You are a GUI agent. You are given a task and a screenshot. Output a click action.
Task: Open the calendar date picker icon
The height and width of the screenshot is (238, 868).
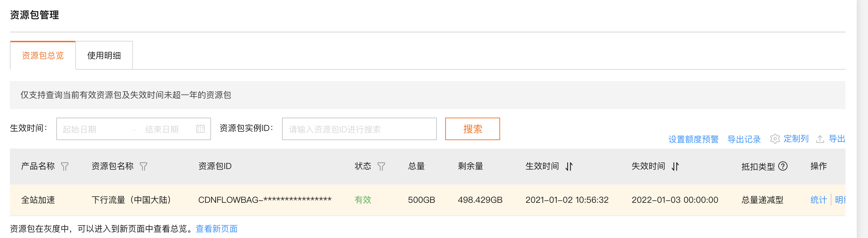200,129
